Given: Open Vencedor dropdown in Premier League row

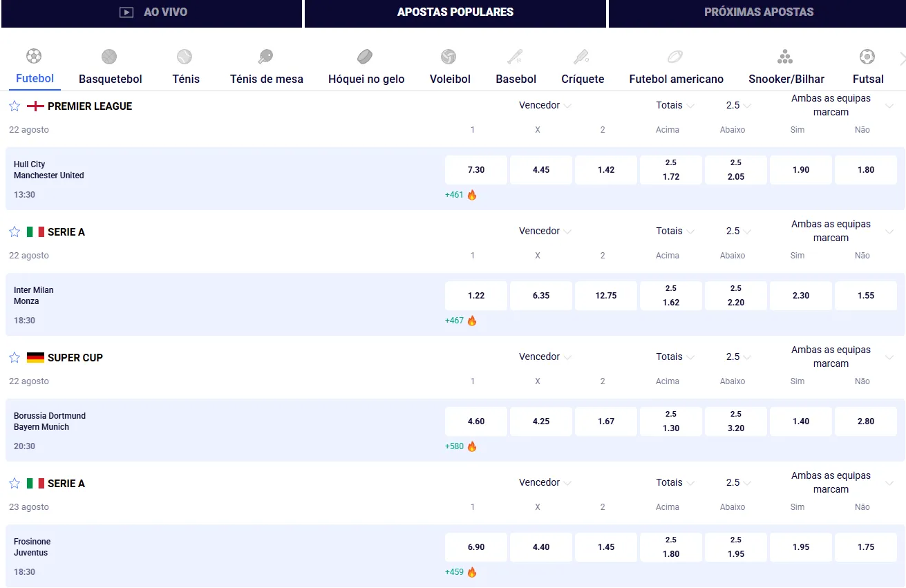Looking at the screenshot, I should (x=545, y=105).
